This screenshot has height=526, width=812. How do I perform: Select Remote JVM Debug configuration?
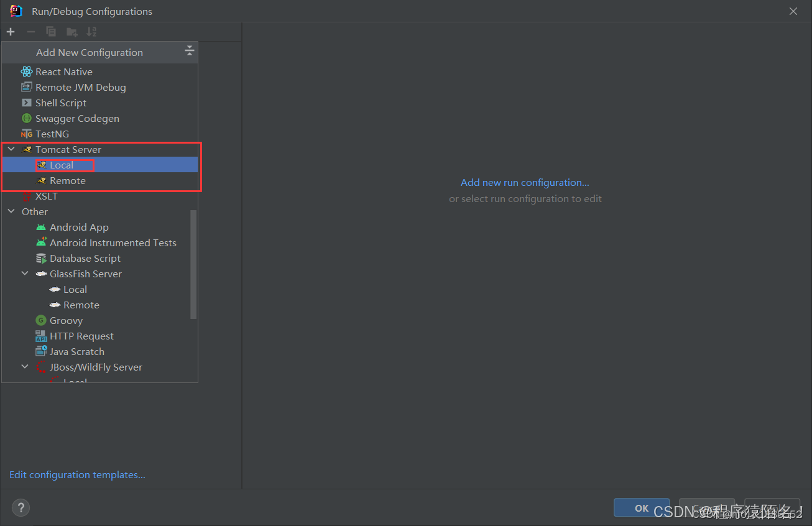[x=99, y=87]
